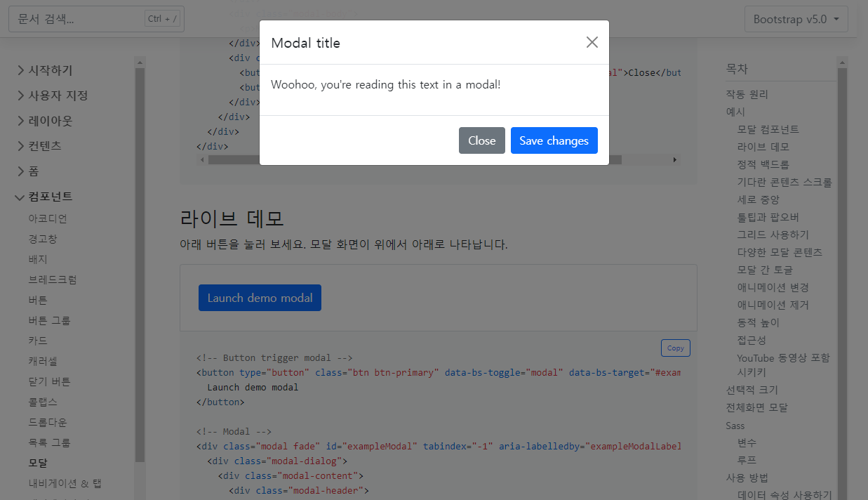Open 브레드크럼 in the sidebar
Screen dimensions: 868x500
pos(53,279)
